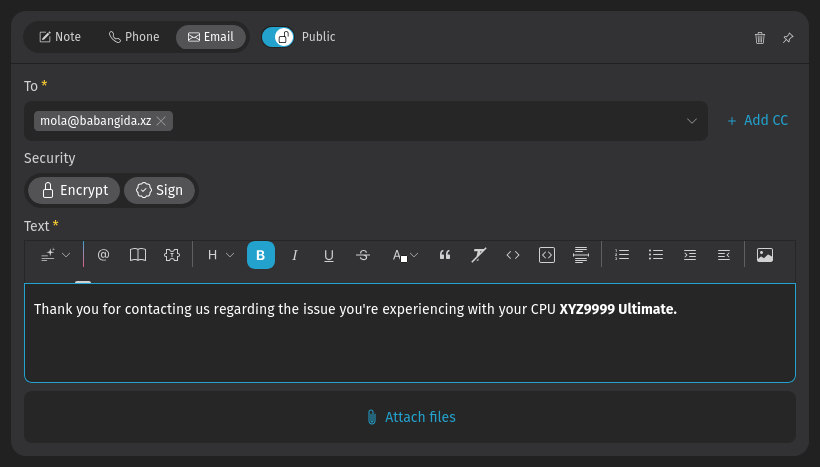Remove recipient mola@babangida.xz

coord(161,121)
